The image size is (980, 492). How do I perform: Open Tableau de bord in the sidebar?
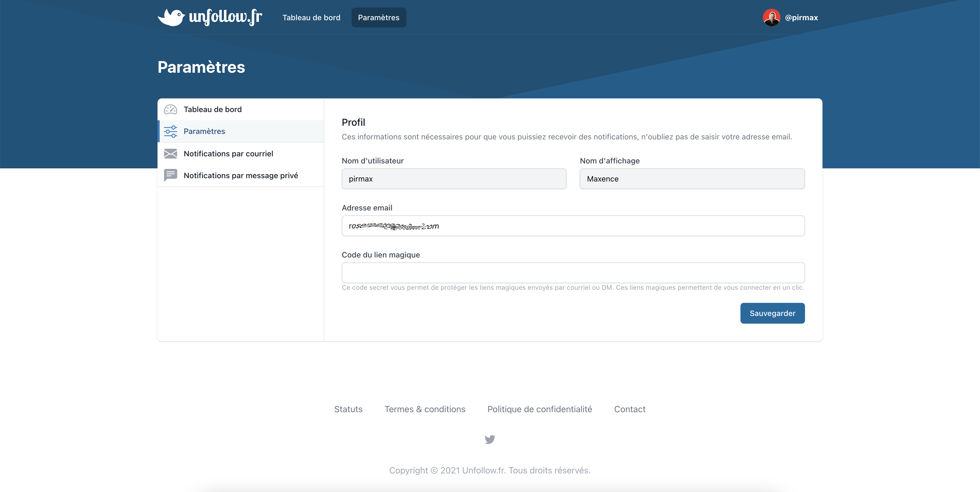(212, 110)
